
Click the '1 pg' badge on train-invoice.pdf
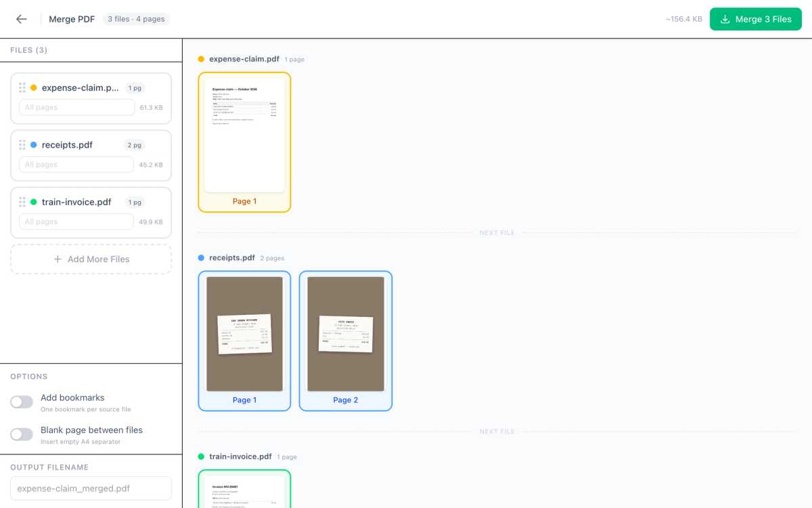(134, 202)
